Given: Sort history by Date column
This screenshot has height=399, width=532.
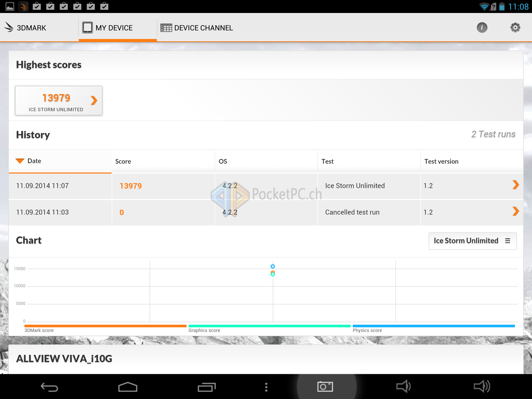Looking at the screenshot, I should click(60, 161).
